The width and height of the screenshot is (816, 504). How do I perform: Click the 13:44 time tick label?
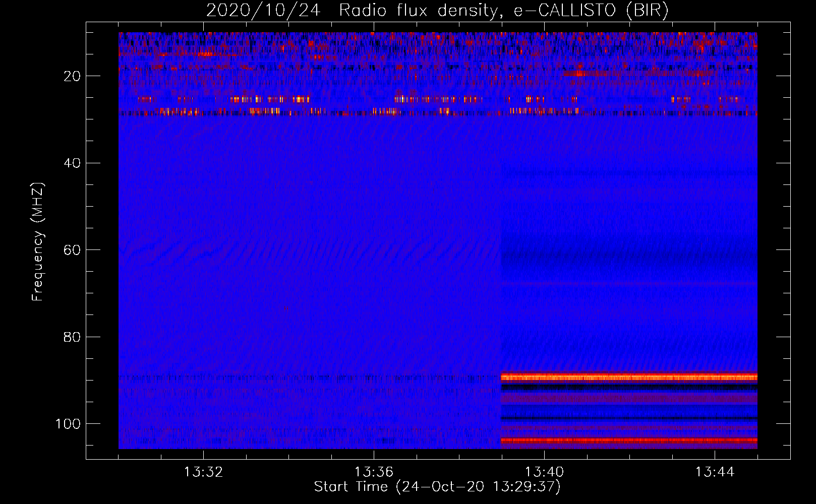click(715, 472)
